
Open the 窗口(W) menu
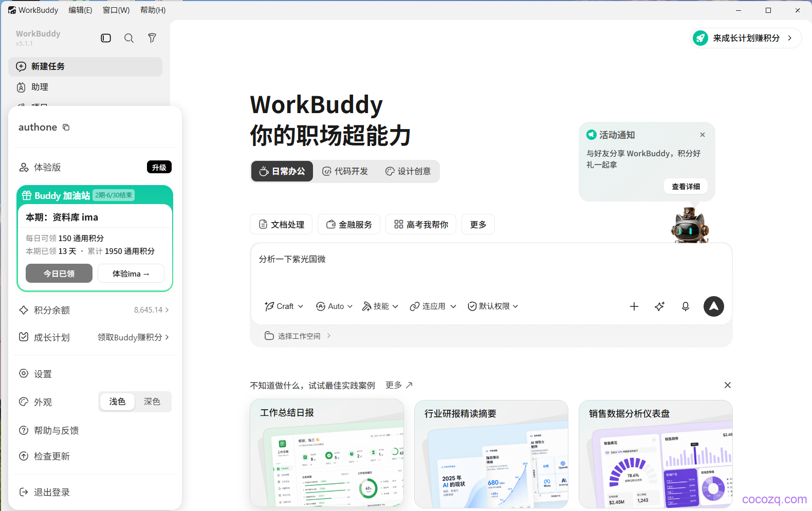click(x=116, y=10)
